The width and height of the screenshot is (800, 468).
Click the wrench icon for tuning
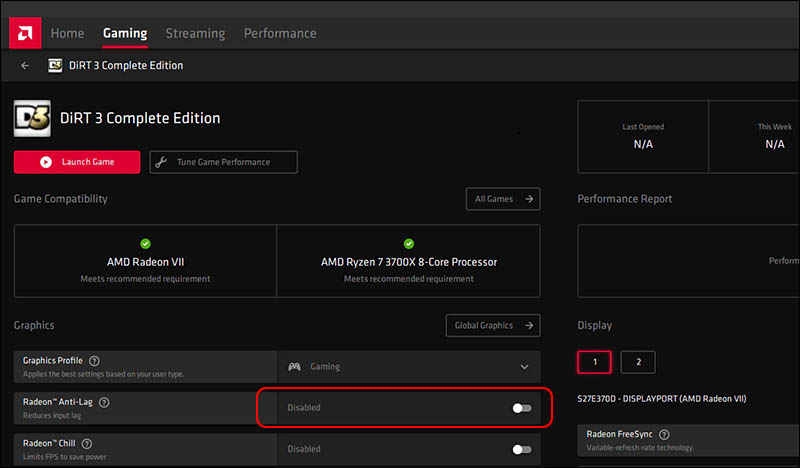(x=161, y=162)
